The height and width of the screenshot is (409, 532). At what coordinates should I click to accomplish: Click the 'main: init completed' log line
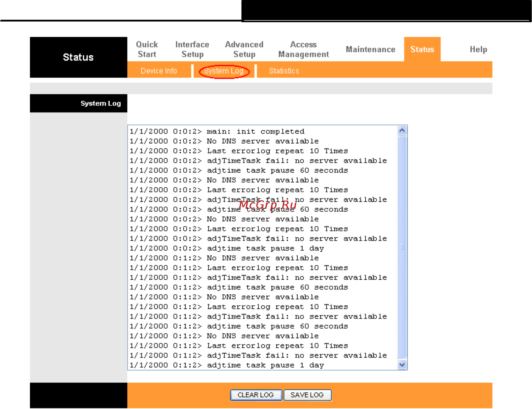point(217,132)
